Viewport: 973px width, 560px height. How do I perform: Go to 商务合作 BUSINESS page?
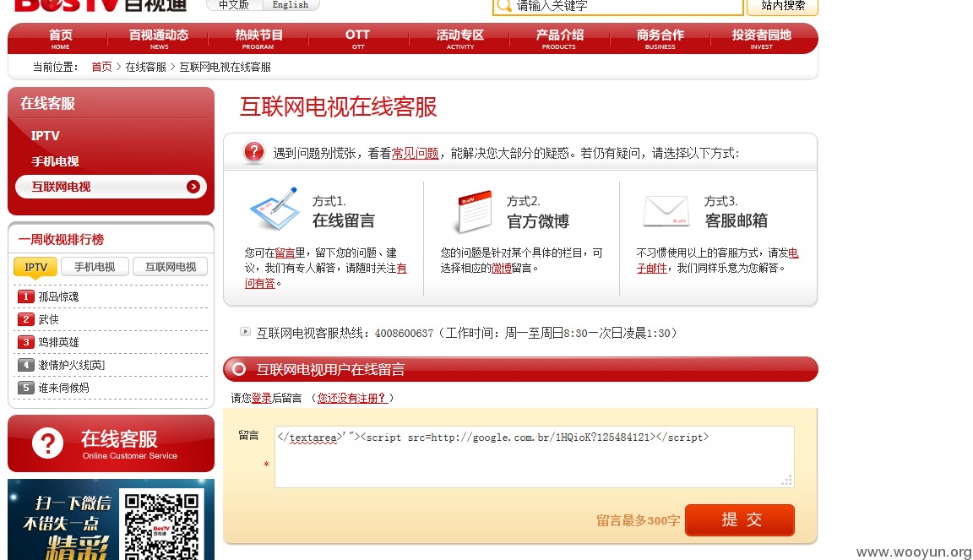coord(660,39)
